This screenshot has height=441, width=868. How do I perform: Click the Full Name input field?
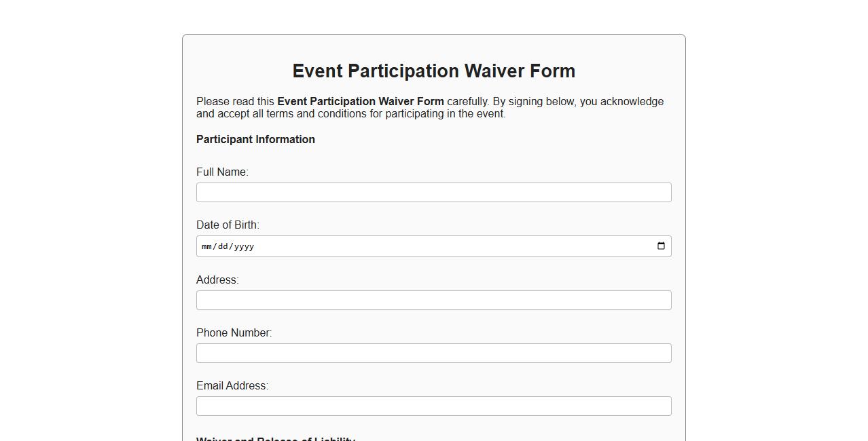(433, 192)
